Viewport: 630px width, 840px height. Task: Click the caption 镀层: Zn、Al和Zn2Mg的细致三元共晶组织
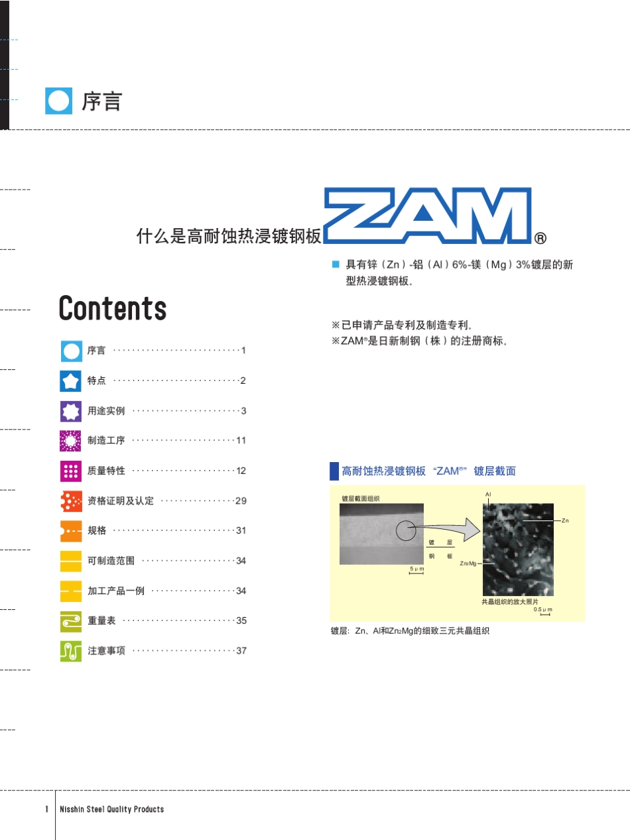point(410,632)
